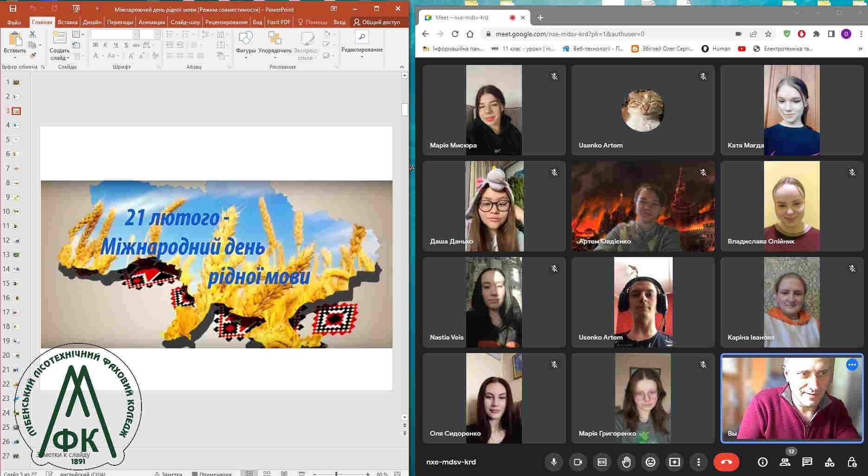Open the Файл menu
The image size is (868, 476).
tap(14, 22)
